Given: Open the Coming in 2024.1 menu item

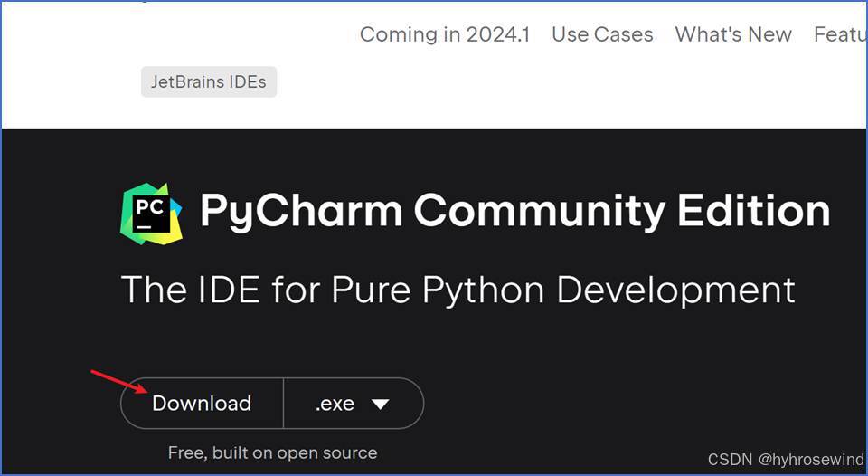Looking at the screenshot, I should [x=445, y=34].
